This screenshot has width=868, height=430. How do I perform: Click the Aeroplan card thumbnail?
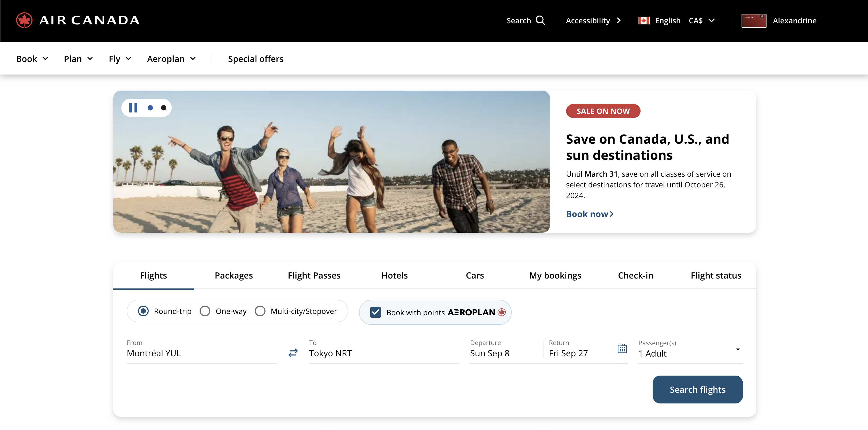pyautogui.click(x=754, y=21)
